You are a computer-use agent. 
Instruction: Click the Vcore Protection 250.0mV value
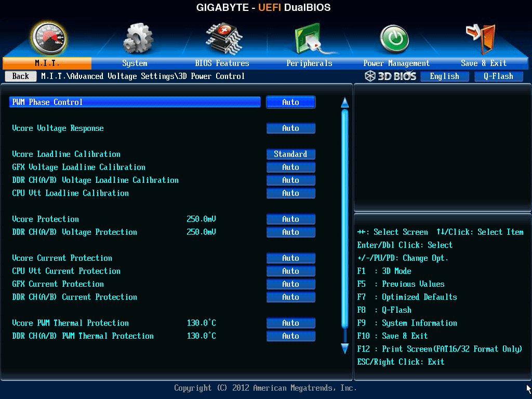click(201, 219)
